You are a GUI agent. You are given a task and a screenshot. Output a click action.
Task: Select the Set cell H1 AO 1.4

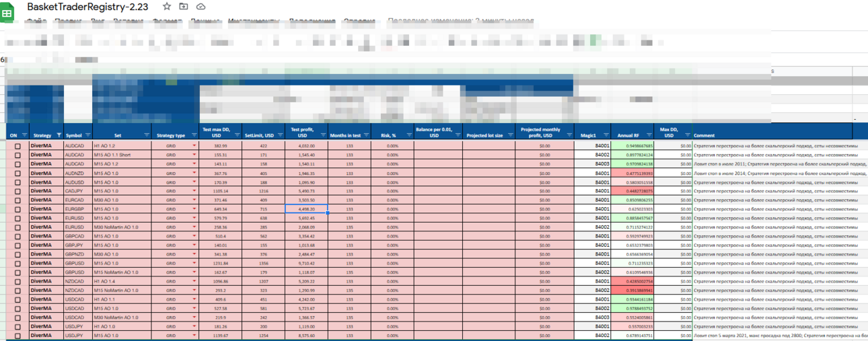(x=121, y=281)
